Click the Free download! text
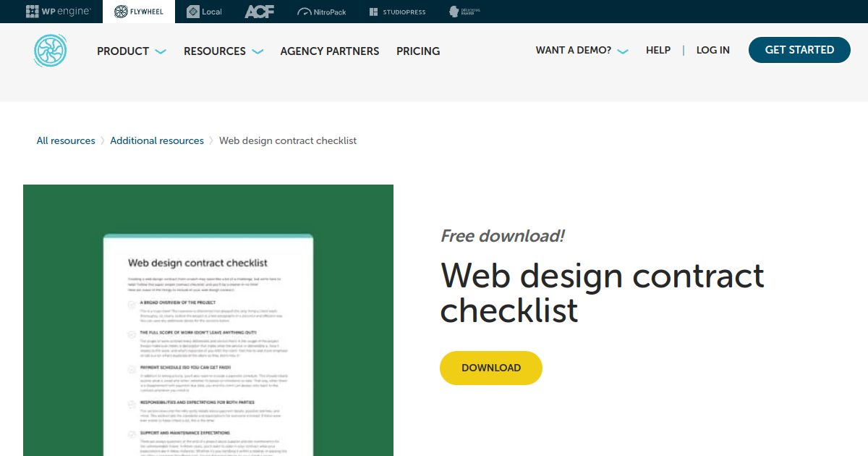 (x=502, y=236)
